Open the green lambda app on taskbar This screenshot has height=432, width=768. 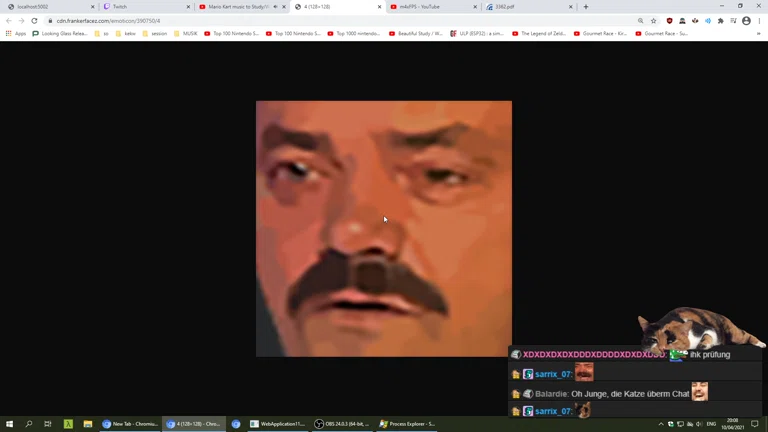coord(68,424)
